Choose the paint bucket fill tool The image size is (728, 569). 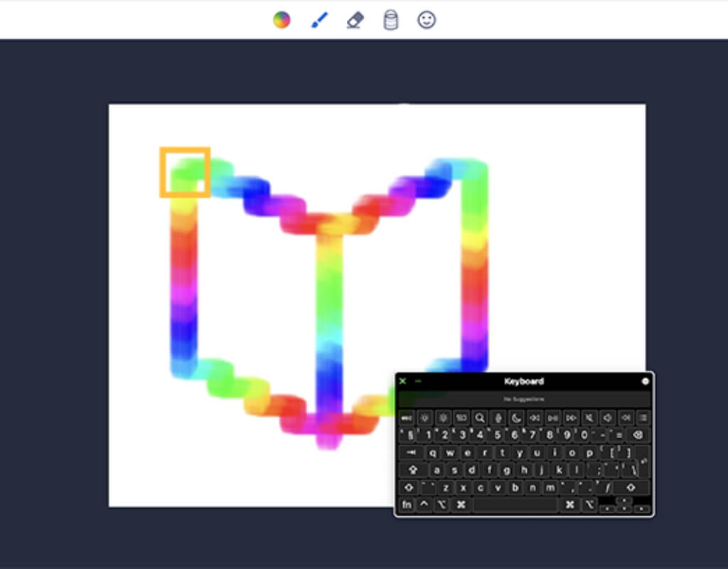(x=390, y=20)
